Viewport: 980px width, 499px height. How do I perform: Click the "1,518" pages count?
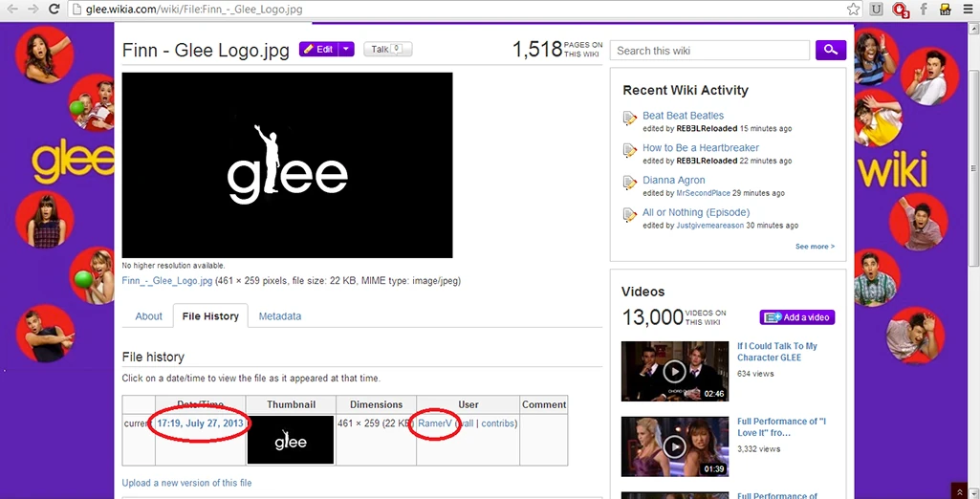coord(537,50)
